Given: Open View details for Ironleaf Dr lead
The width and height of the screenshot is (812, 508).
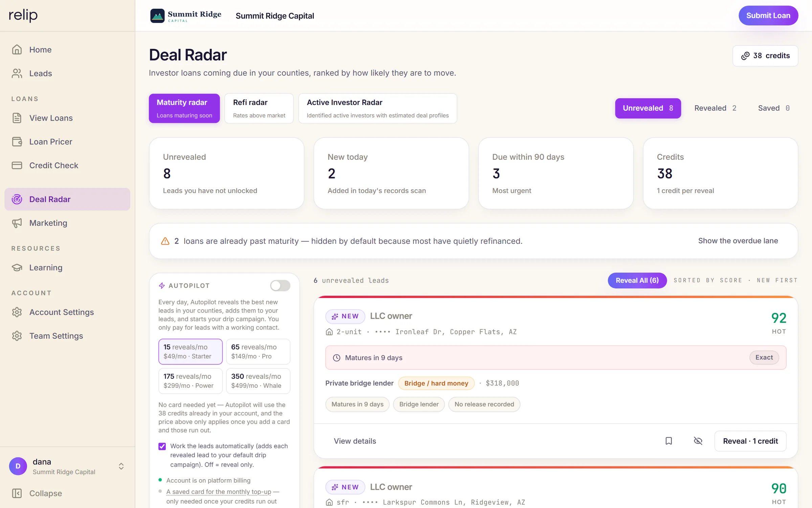Looking at the screenshot, I should click(x=355, y=441).
